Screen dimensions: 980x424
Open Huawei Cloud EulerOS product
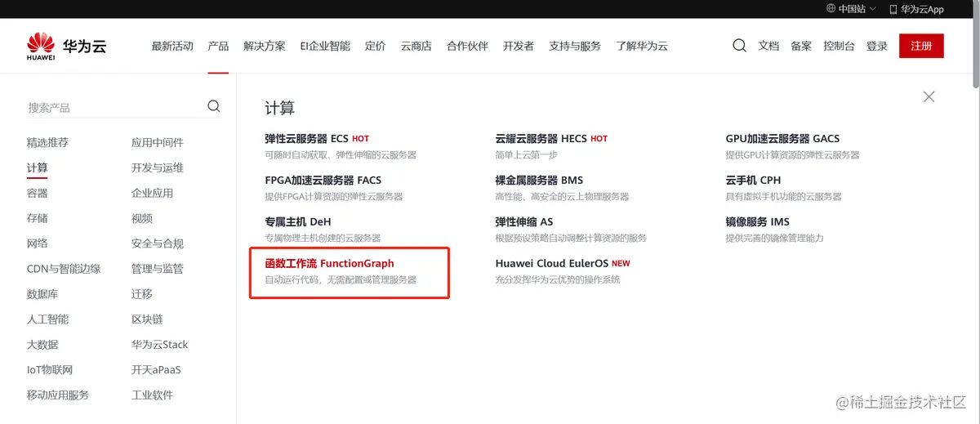552,263
